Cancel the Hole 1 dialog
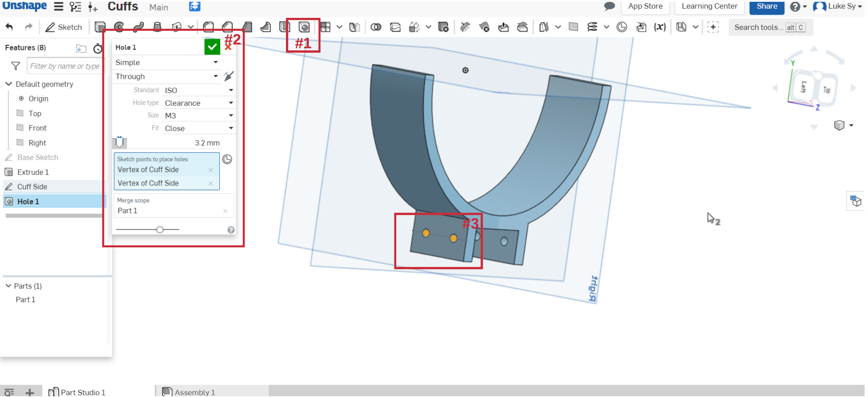The width and height of the screenshot is (868, 397). [228, 47]
